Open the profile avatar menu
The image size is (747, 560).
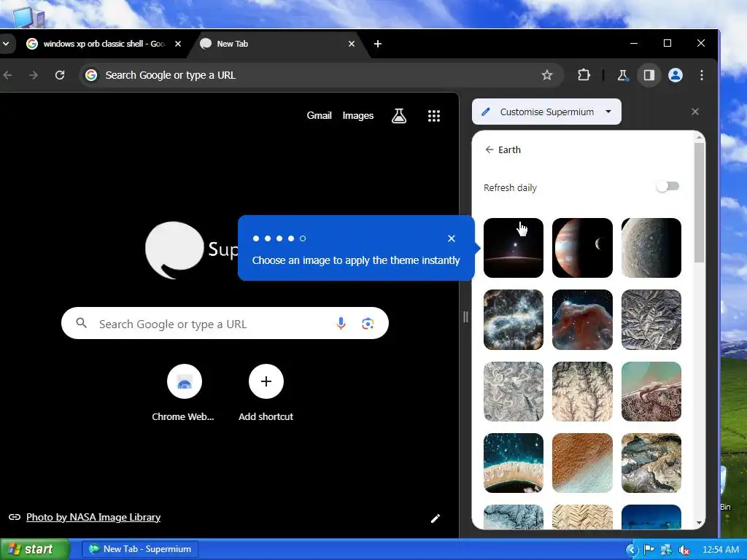point(676,75)
